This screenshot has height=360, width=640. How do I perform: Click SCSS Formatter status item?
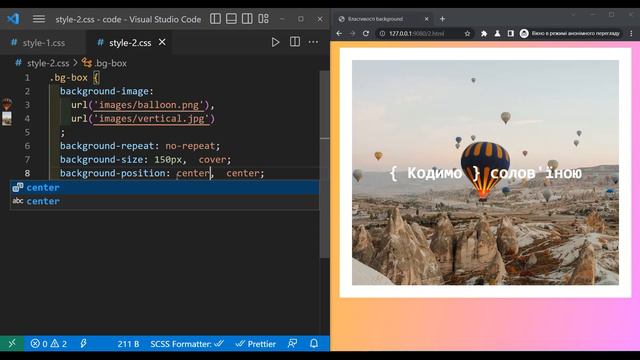click(x=187, y=344)
